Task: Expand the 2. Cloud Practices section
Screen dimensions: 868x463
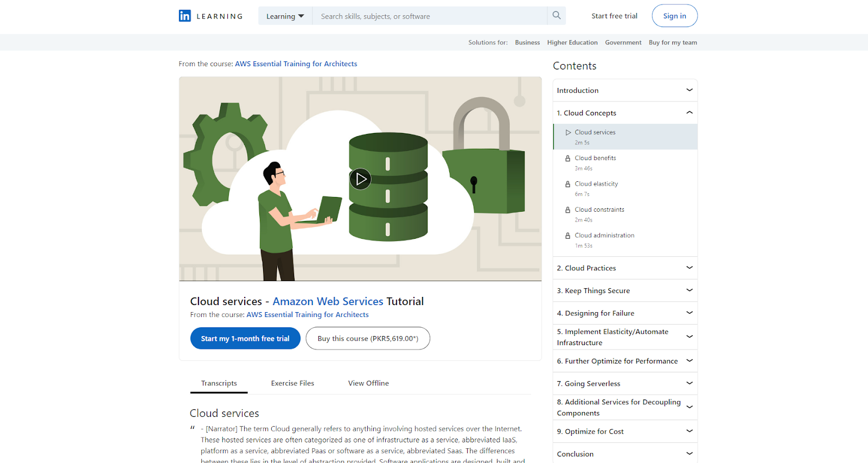Action: 625,268
